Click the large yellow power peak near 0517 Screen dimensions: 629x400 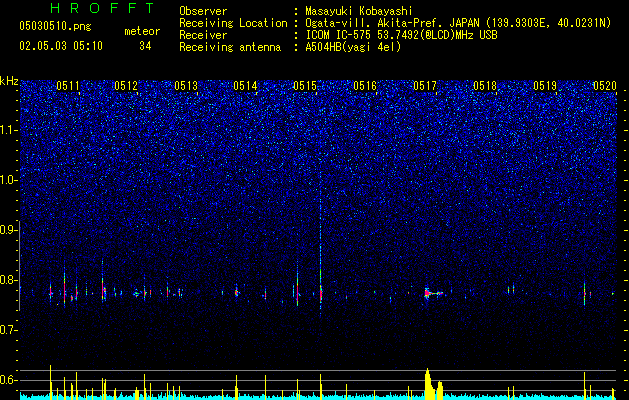pos(430,385)
